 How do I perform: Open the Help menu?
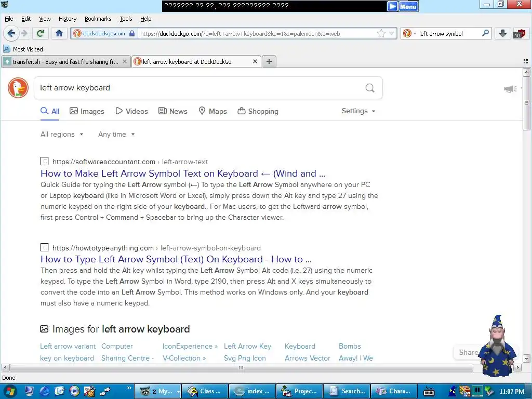[x=146, y=19]
